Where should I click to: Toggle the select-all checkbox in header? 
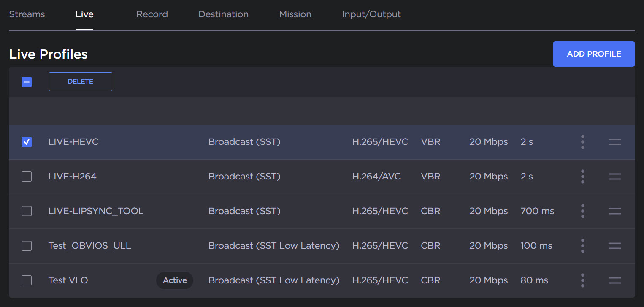tap(27, 82)
